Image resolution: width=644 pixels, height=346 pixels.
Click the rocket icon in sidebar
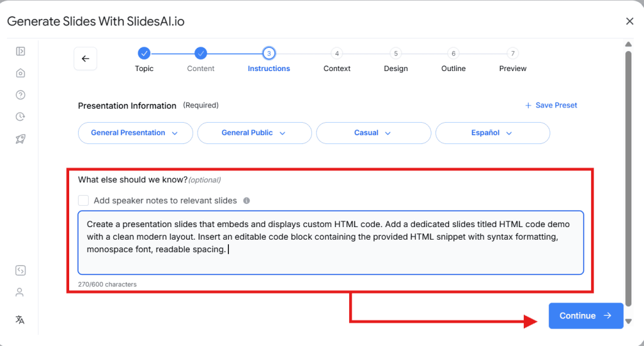tap(20, 139)
